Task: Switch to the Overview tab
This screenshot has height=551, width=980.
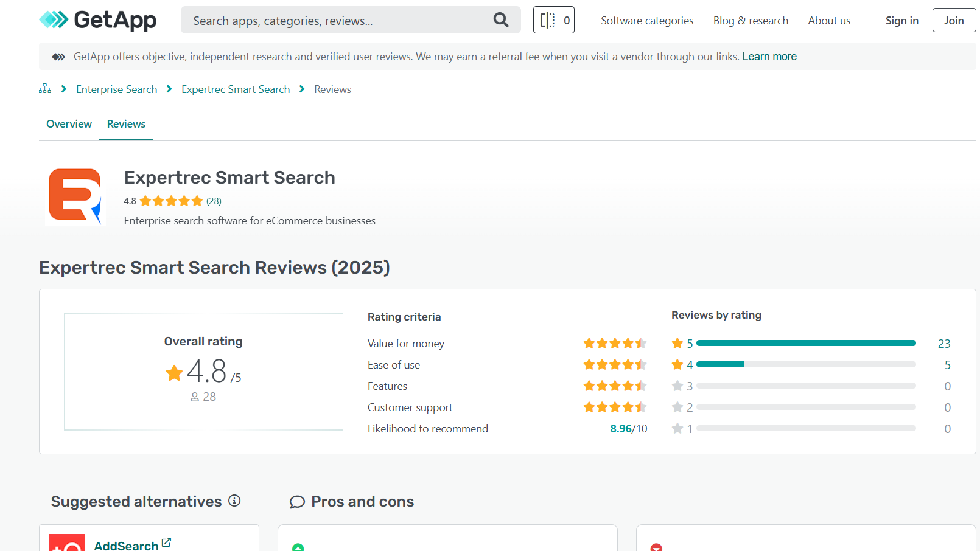Action: pos(69,124)
